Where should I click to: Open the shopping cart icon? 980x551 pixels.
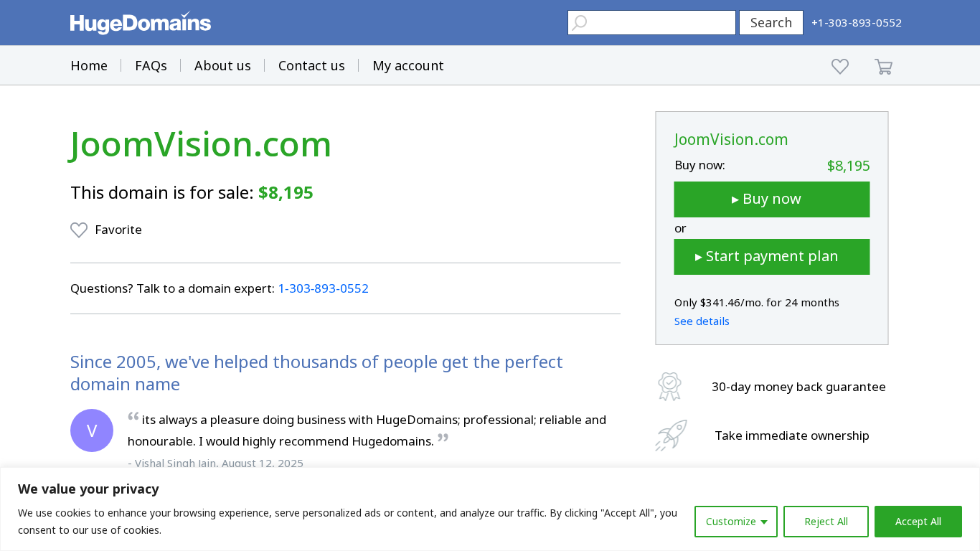pos(883,67)
